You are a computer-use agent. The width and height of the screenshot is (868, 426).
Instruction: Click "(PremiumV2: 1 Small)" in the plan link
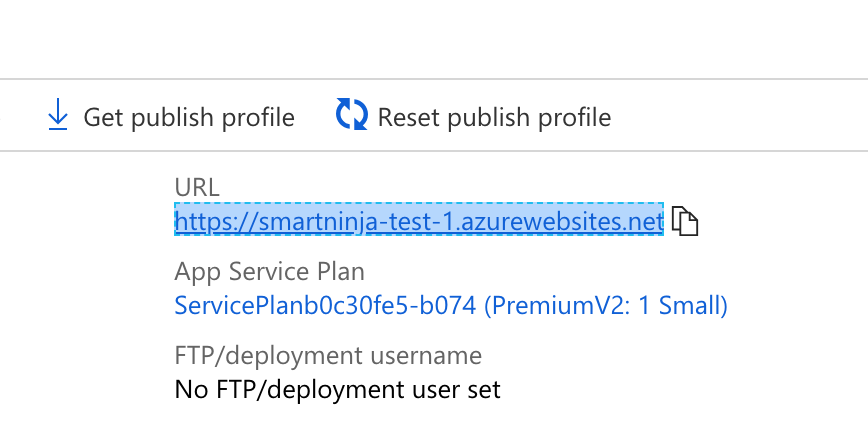tap(606, 304)
